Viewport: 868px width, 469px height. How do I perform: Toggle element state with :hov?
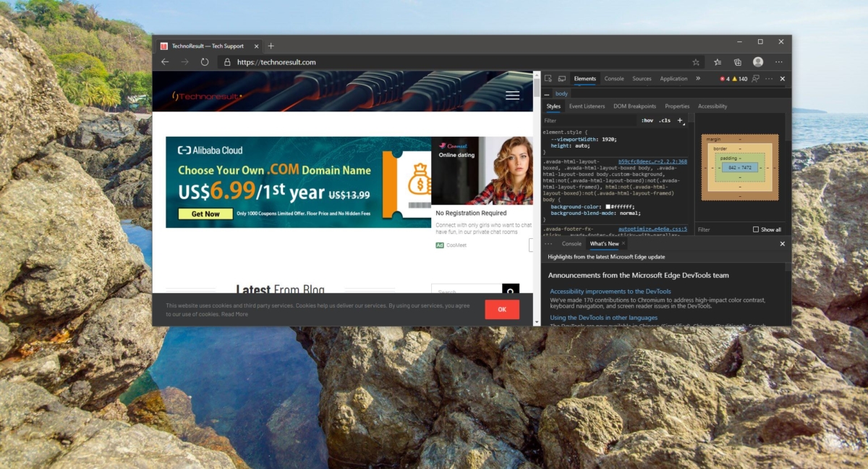(647, 120)
